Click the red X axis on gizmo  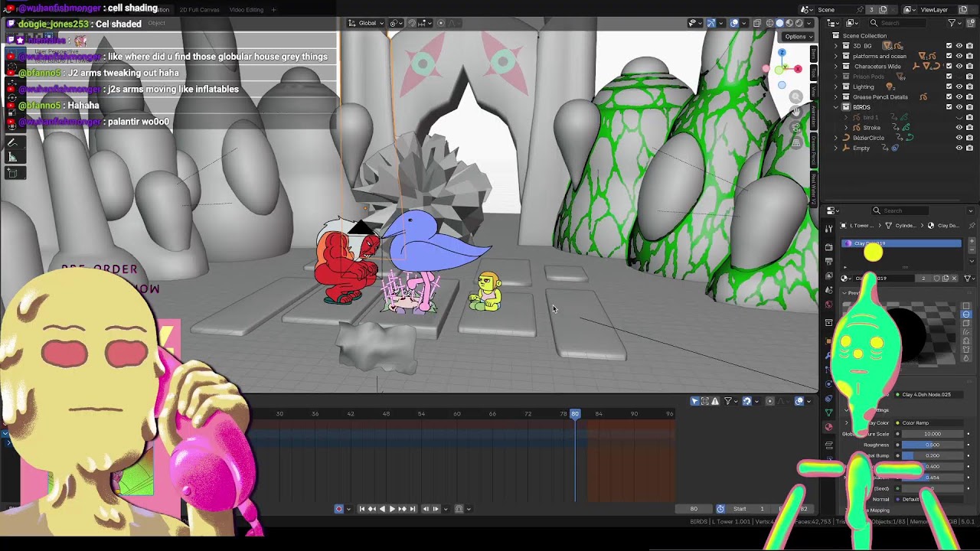[x=798, y=69]
